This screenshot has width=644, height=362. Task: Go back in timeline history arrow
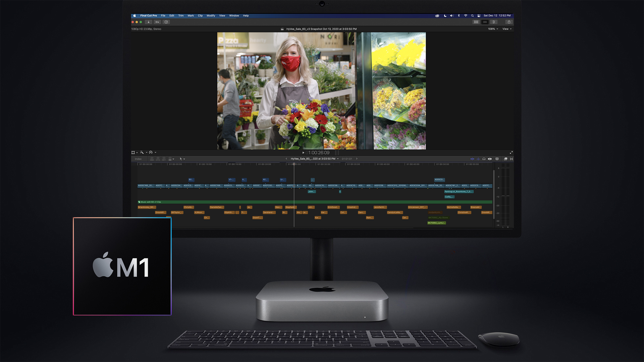point(286,159)
